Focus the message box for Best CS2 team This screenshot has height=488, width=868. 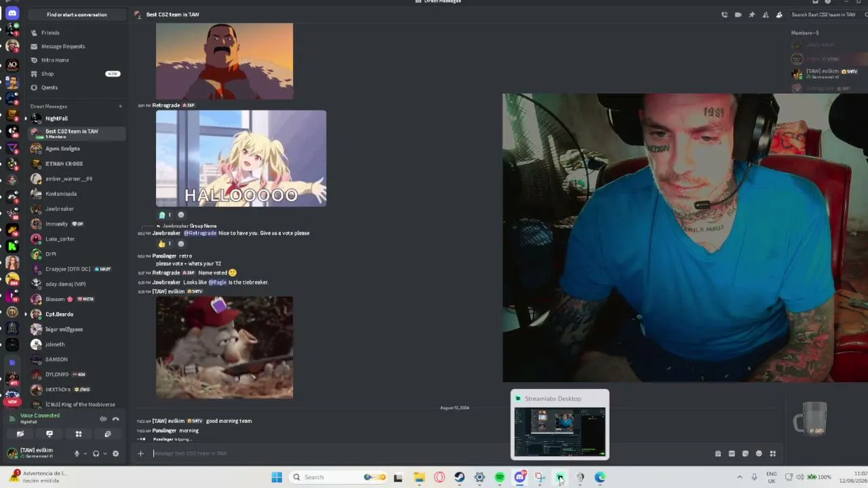431,453
